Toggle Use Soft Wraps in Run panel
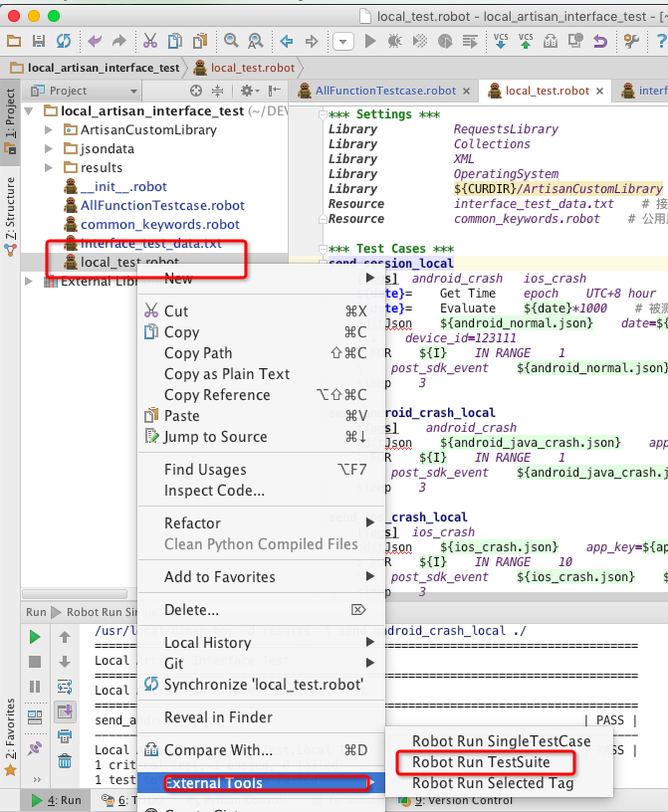 64,687
